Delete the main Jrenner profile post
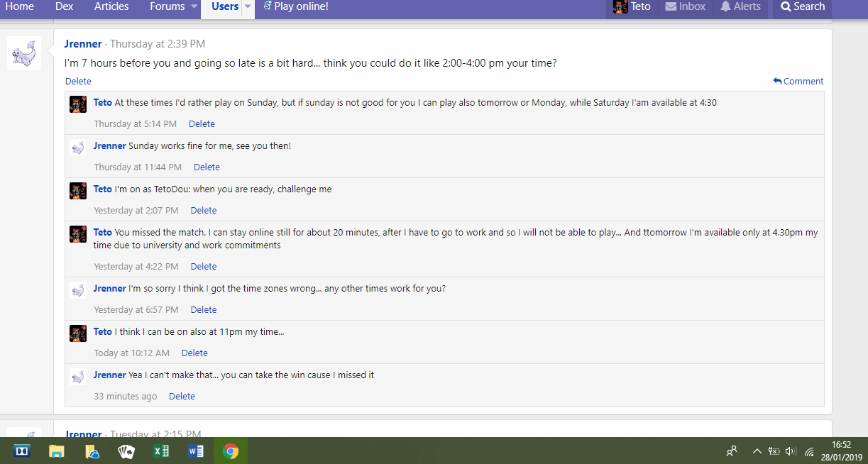Image resolution: width=868 pixels, height=464 pixels. (x=78, y=81)
